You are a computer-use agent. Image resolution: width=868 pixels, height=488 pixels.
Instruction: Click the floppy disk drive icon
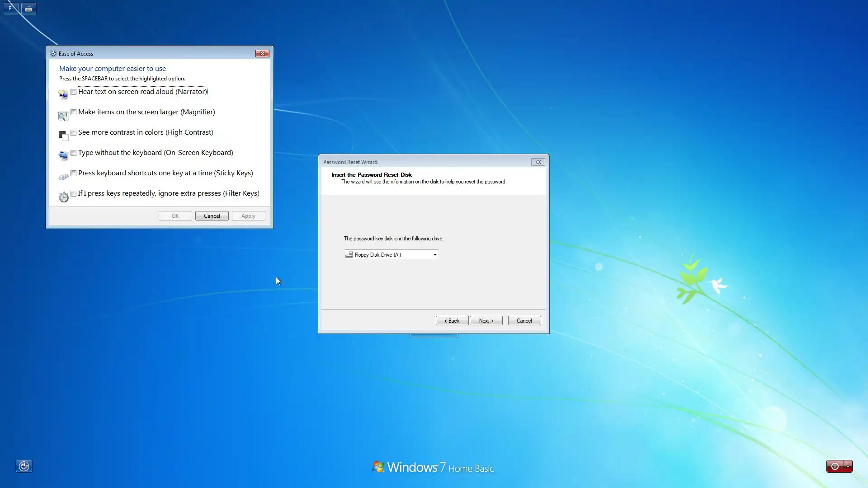click(x=349, y=255)
